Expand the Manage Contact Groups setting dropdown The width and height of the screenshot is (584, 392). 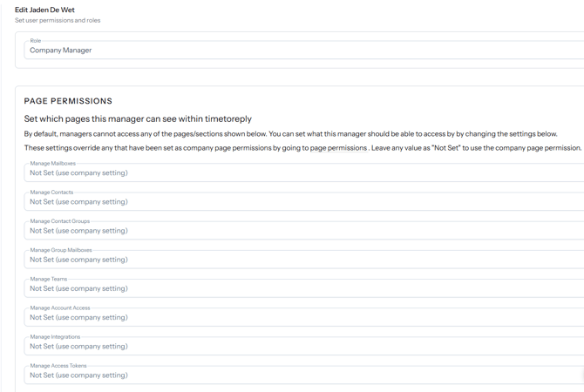click(304, 231)
